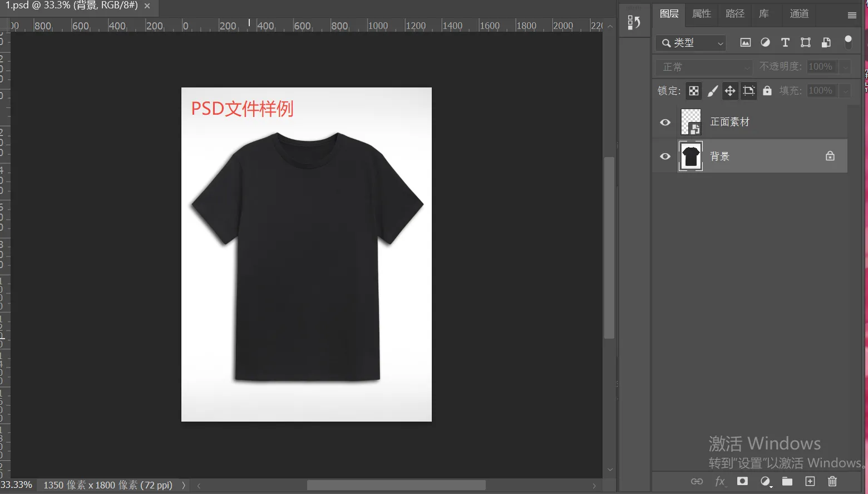The width and height of the screenshot is (868, 494).
Task: Click the shape layer filter icon
Action: pyautogui.click(x=805, y=42)
